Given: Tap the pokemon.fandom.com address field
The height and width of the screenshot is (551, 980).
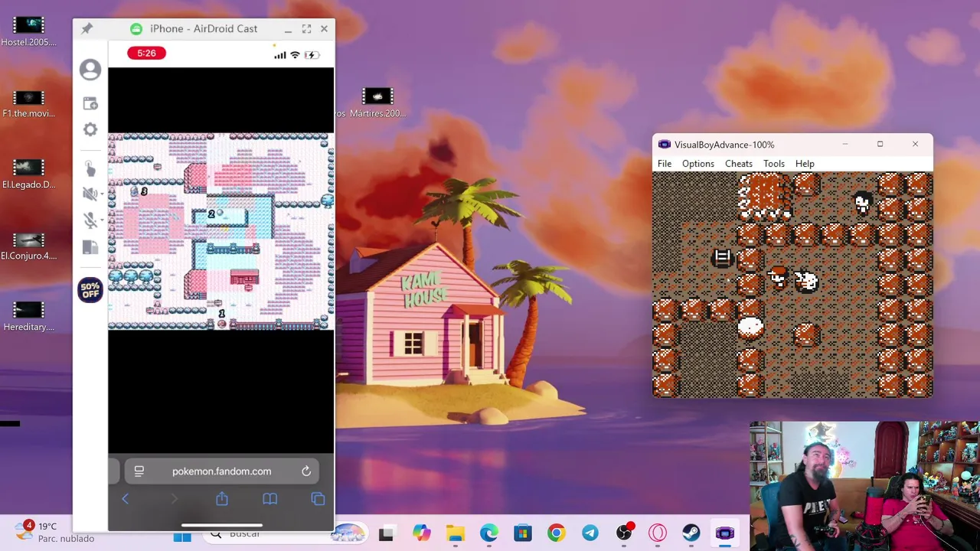Looking at the screenshot, I should pos(221,471).
